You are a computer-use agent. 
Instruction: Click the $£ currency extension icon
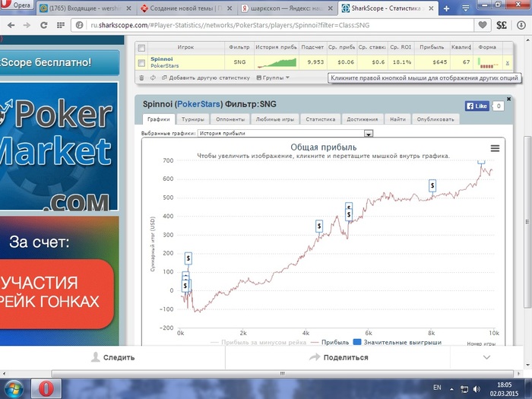[502, 25]
